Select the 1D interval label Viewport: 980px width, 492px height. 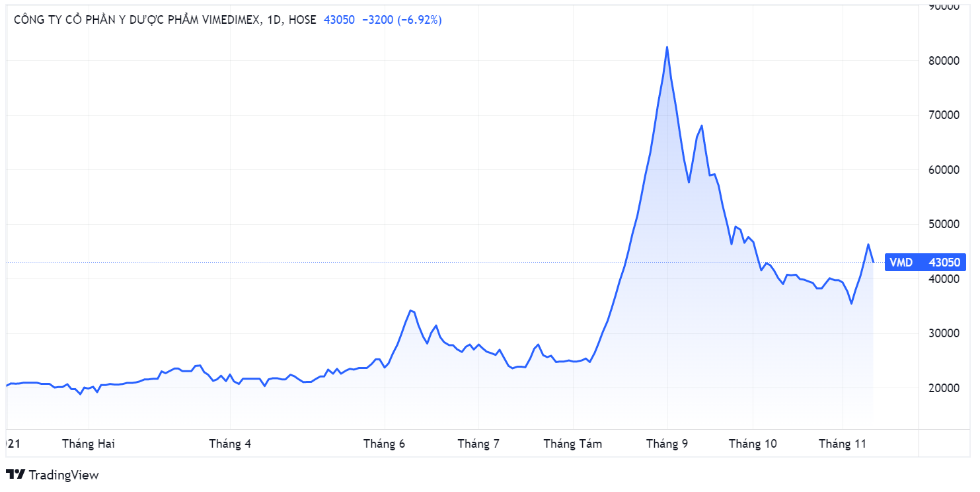[274, 20]
